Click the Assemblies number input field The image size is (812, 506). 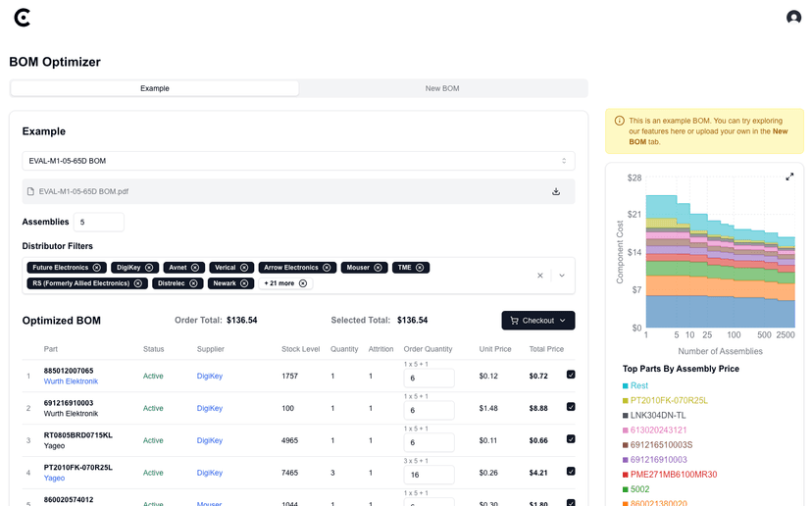pyautogui.click(x=99, y=223)
